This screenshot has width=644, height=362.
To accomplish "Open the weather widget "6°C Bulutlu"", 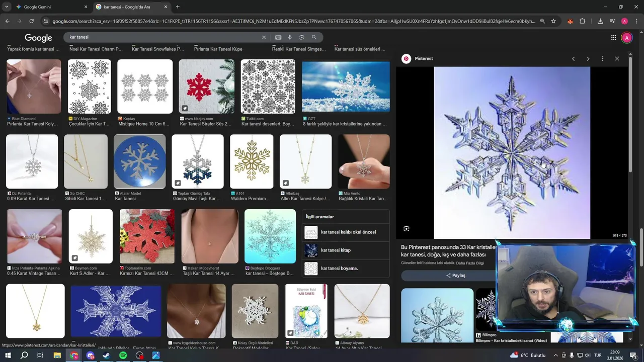I will coord(528,355).
